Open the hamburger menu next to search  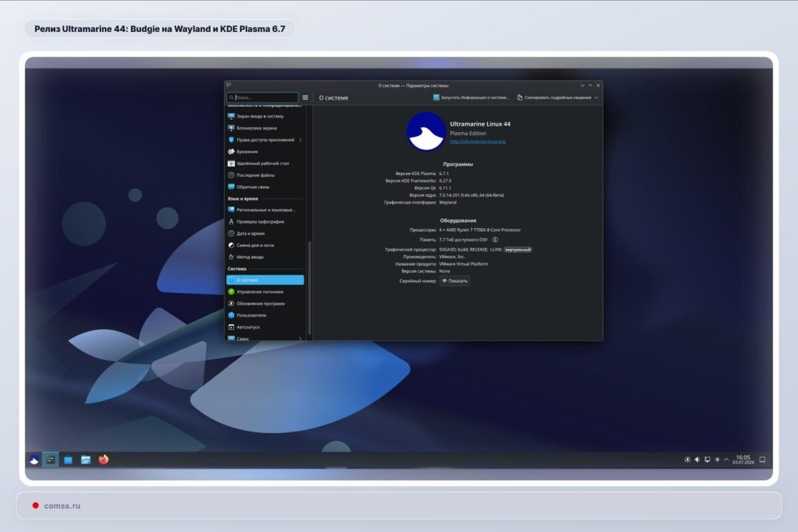click(x=305, y=97)
